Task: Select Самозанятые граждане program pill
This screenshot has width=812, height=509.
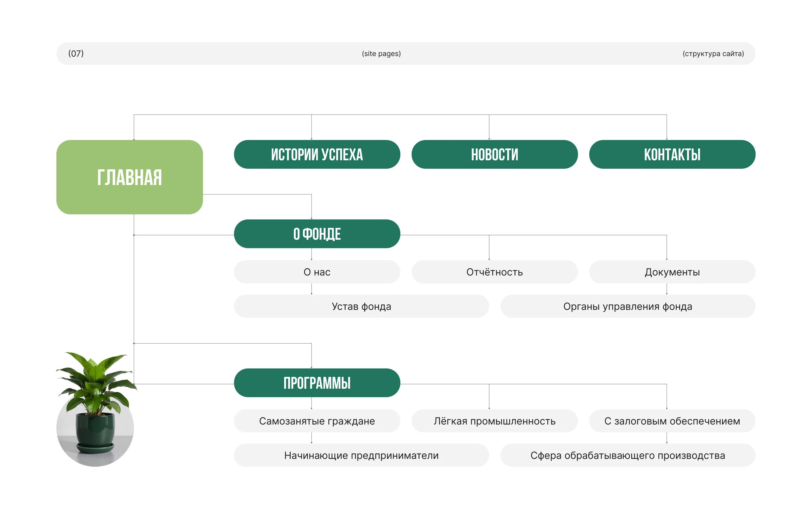Action: click(317, 421)
